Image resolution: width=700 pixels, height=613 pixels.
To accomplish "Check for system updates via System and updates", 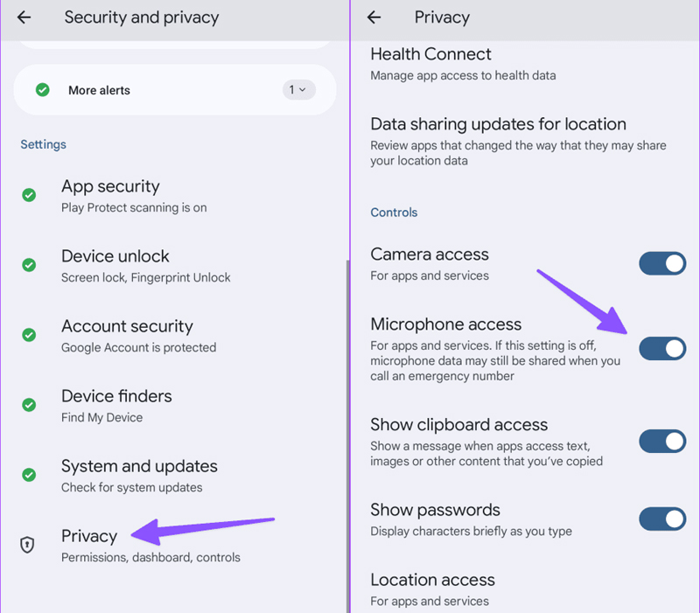I will pyautogui.click(x=139, y=466).
